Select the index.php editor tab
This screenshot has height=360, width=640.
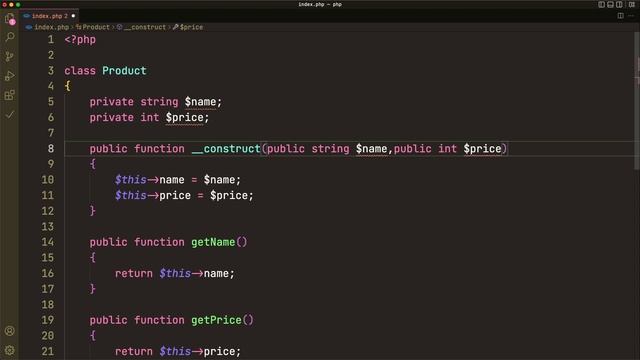click(49, 16)
